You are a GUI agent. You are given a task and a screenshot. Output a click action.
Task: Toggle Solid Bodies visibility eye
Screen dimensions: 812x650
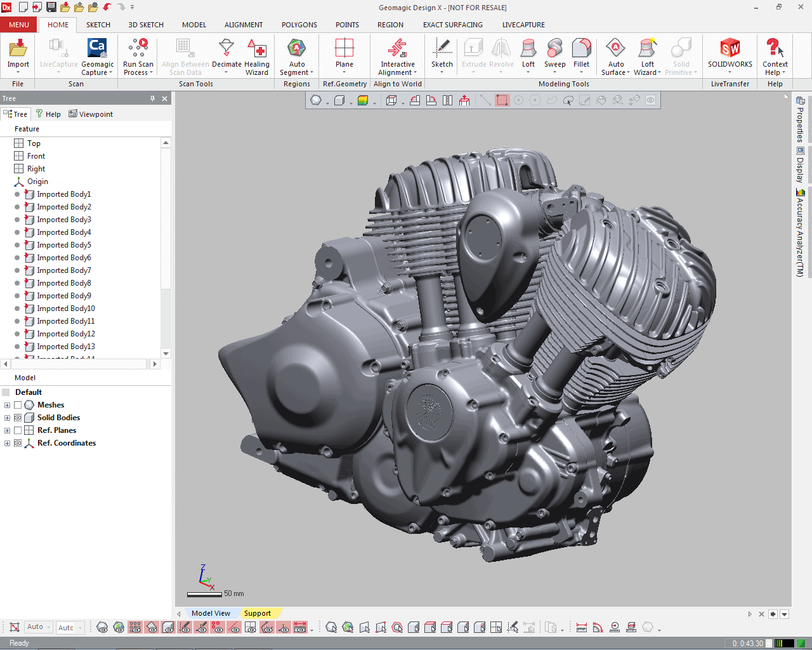(x=18, y=418)
